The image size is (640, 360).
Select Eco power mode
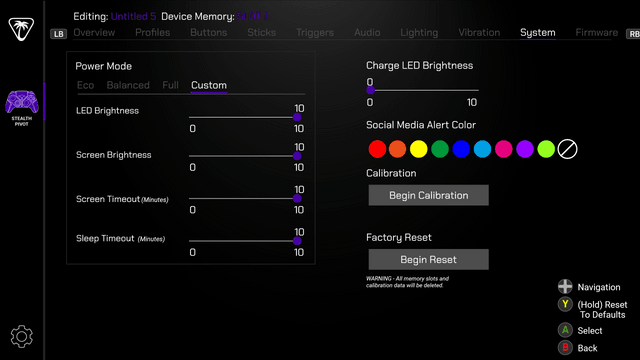click(85, 85)
